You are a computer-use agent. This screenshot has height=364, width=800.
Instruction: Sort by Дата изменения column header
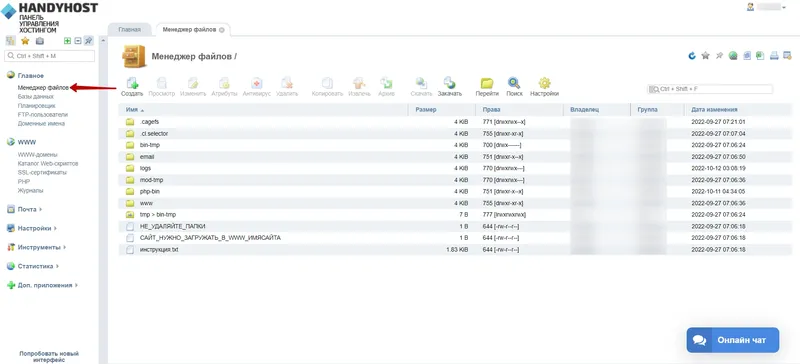[x=738, y=110]
